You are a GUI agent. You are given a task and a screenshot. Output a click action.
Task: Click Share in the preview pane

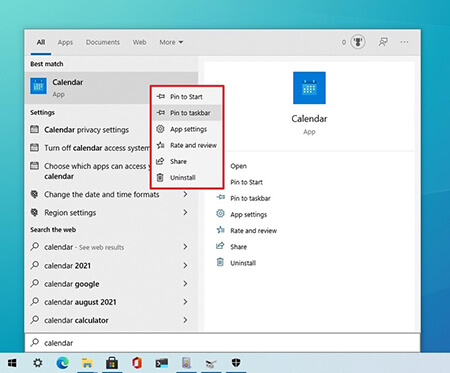(x=238, y=247)
